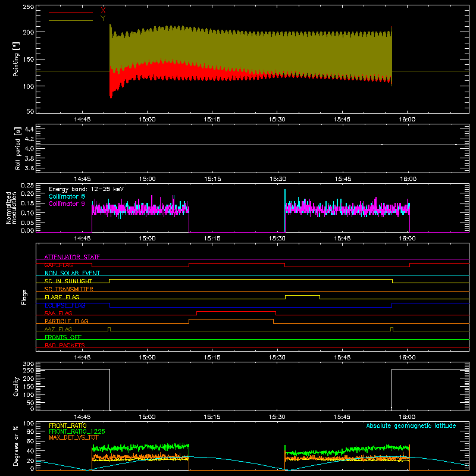Screen dimensions: 476x476
Task: Click 15:30 time label under modulation plot
Action: point(277,239)
